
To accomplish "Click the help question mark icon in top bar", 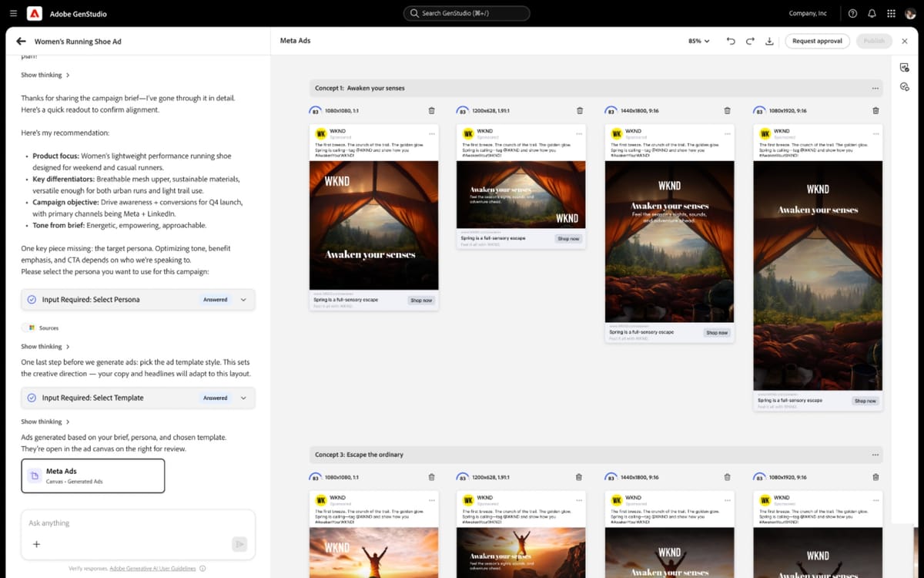I will pos(852,13).
